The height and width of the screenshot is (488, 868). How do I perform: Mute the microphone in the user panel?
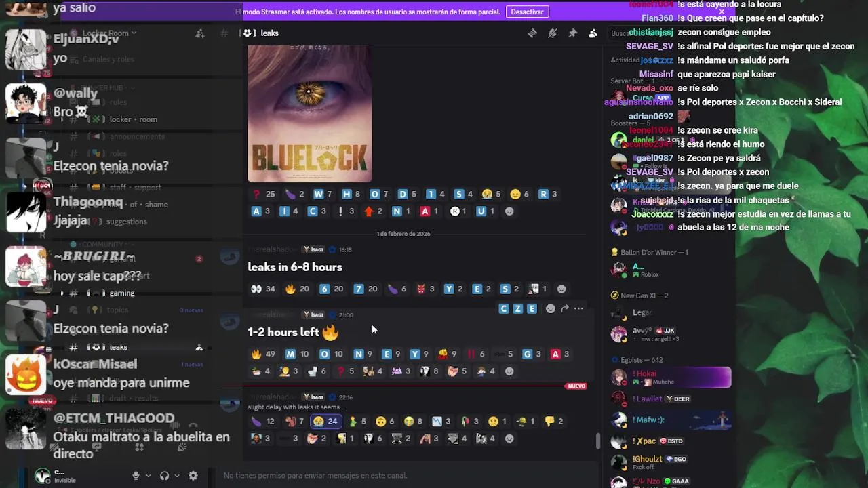point(136,476)
